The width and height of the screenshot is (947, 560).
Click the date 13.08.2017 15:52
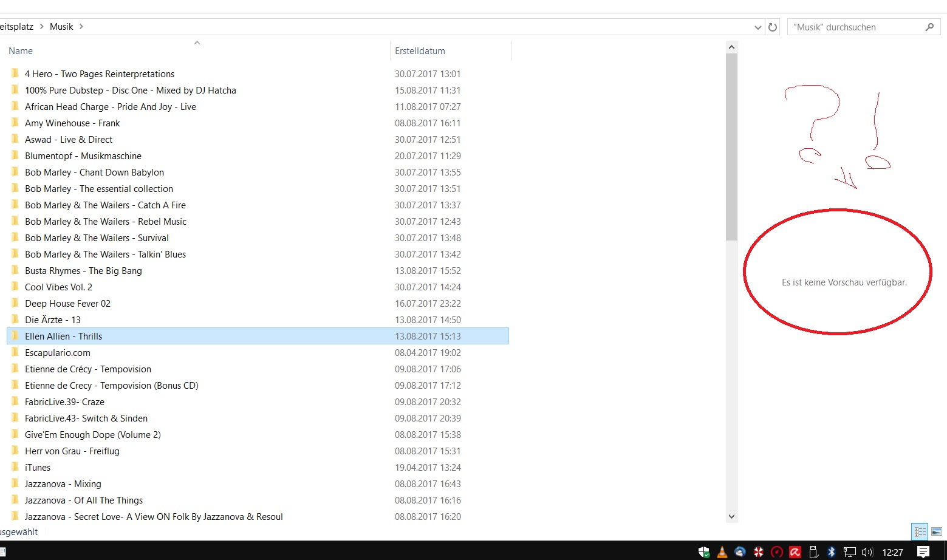pyautogui.click(x=428, y=271)
